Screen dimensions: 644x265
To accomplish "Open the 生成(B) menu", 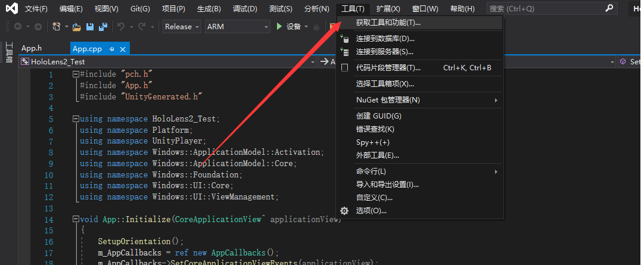I will pyautogui.click(x=209, y=8).
